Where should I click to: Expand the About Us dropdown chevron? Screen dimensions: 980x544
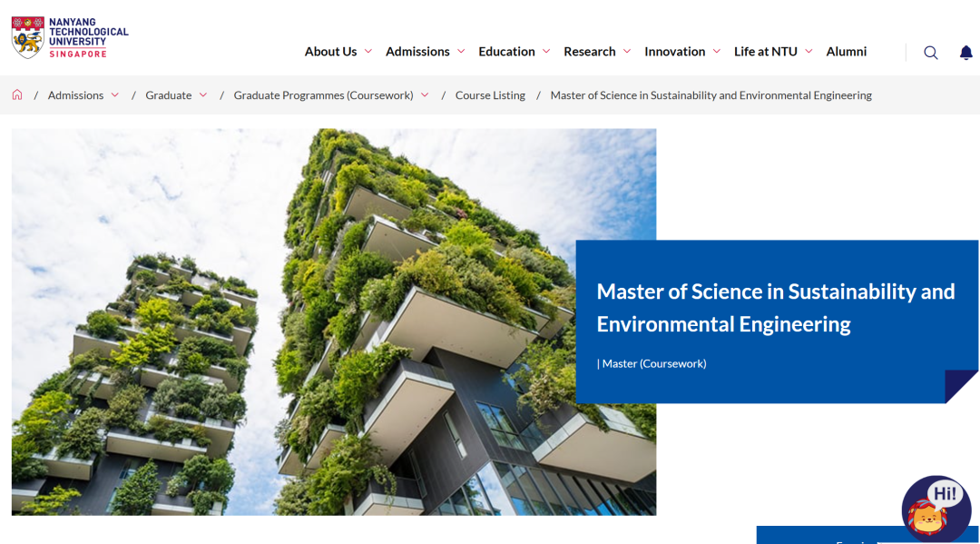tap(367, 52)
